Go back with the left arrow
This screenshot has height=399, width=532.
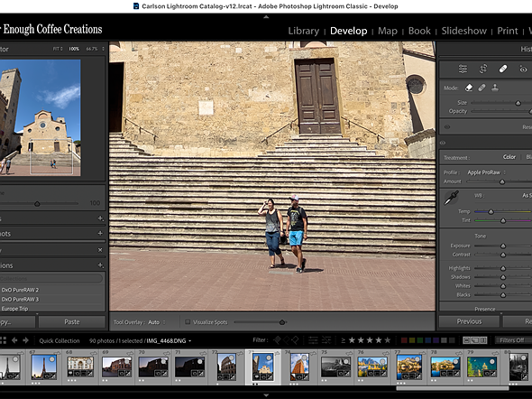point(14,340)
